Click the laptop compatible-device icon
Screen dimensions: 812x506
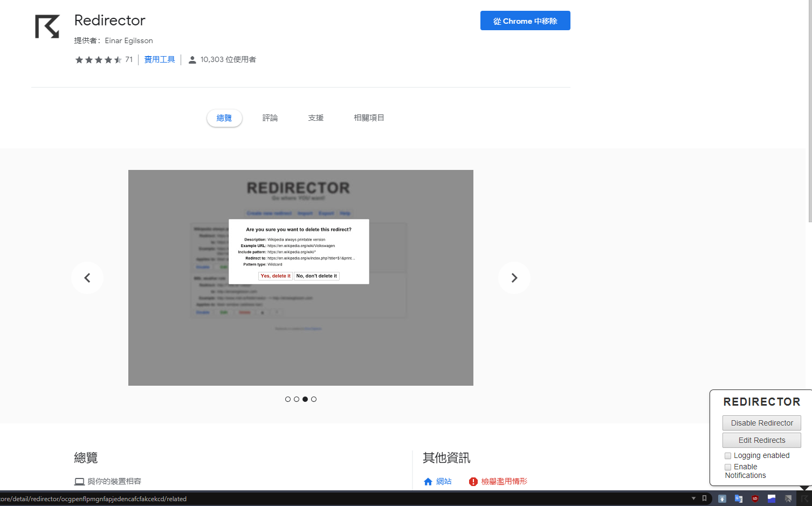coord(79,482)
